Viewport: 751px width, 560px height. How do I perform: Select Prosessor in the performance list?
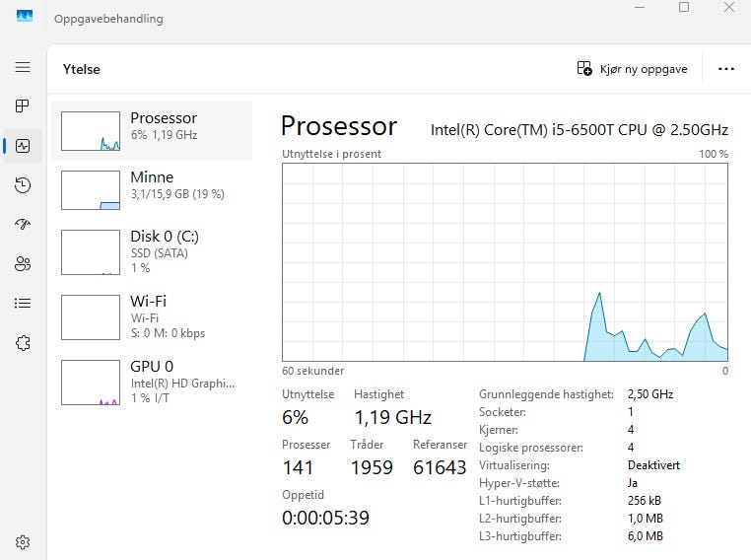pyautogui.click(x=152, y=131)
